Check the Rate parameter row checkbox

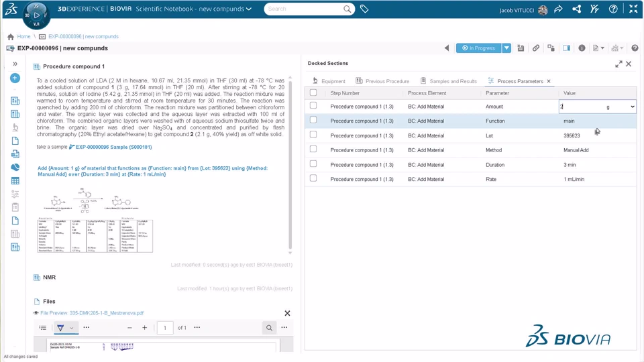313,178
